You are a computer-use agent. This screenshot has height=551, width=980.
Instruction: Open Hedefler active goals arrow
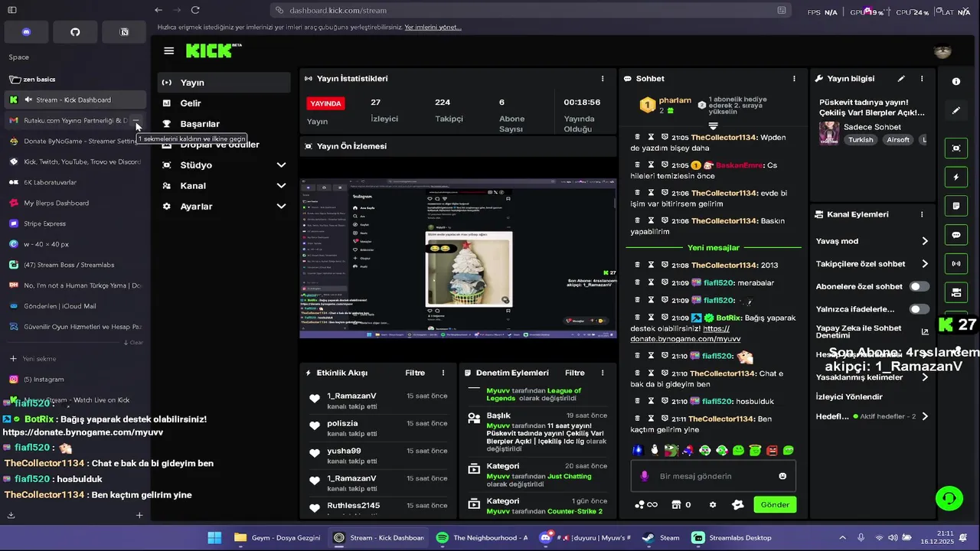click(x=925, y=416)
